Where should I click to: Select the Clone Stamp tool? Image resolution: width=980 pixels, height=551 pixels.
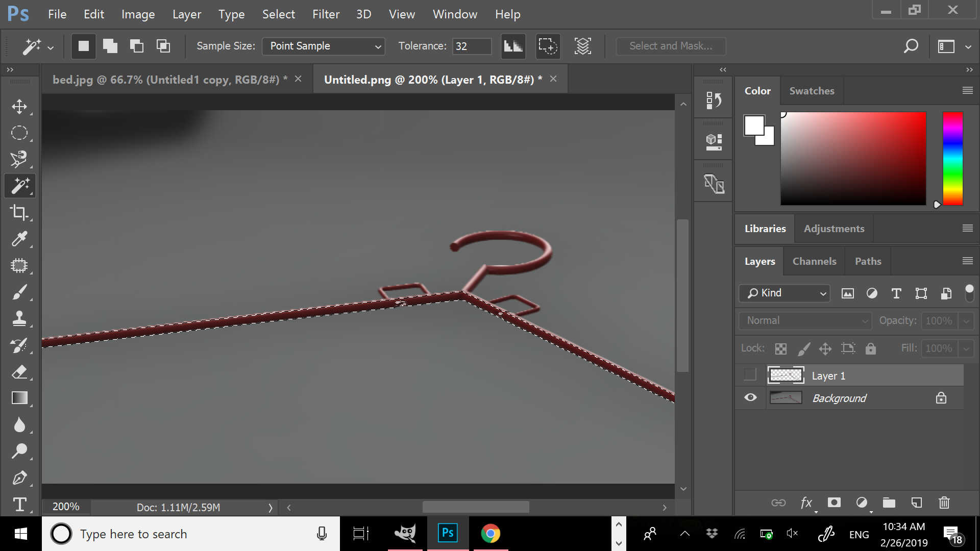[19, 319]
